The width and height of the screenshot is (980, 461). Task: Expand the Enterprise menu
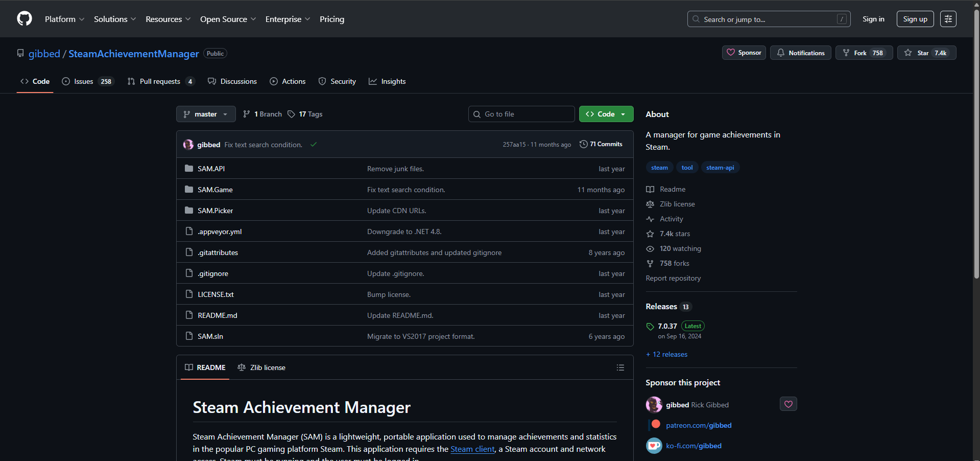pyautogui.click(x=288, y=19)
